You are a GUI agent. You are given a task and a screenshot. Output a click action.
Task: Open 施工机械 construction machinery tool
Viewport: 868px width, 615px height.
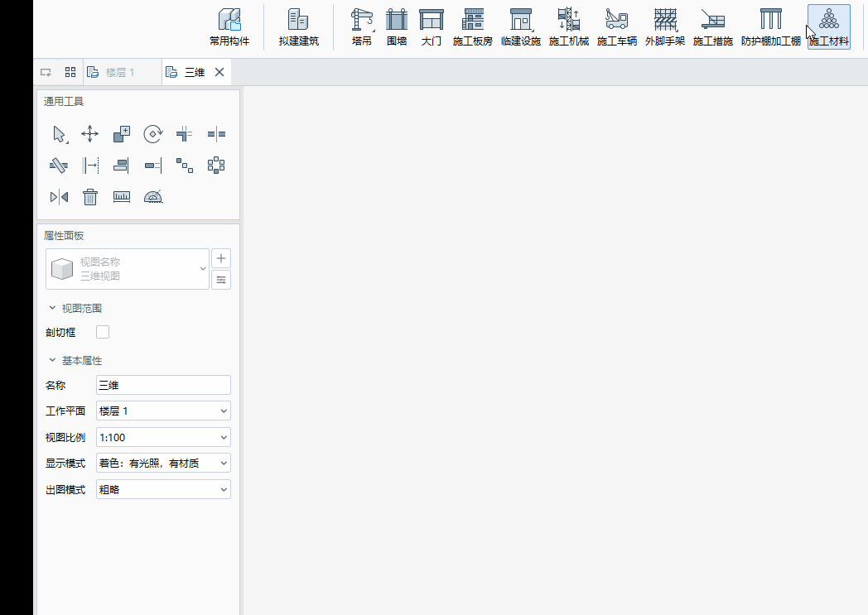[569, 26]
